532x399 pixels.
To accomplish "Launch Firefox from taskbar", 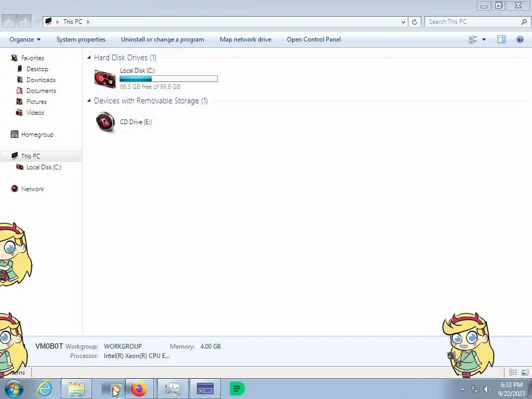I will pos(139,389).
